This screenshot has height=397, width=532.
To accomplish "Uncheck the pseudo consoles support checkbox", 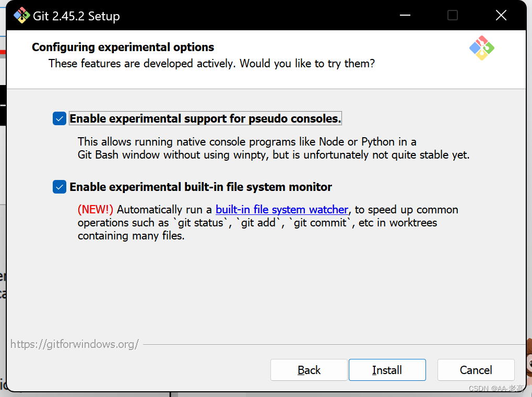I will (x=60, y=118).
